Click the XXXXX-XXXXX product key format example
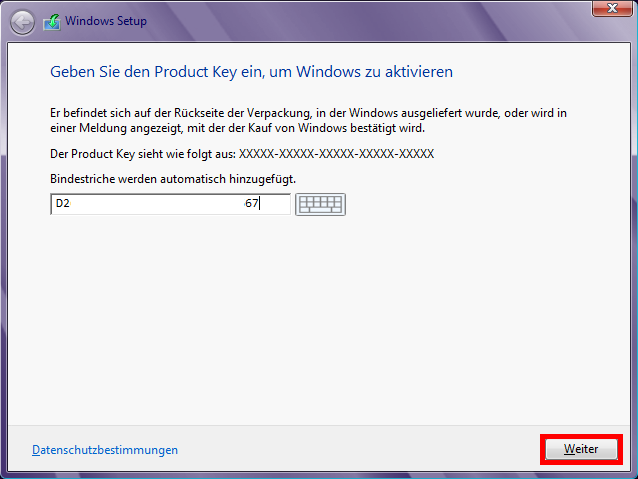Image resolution: width=638 pixels, height=479 pixels. point(336,154)
